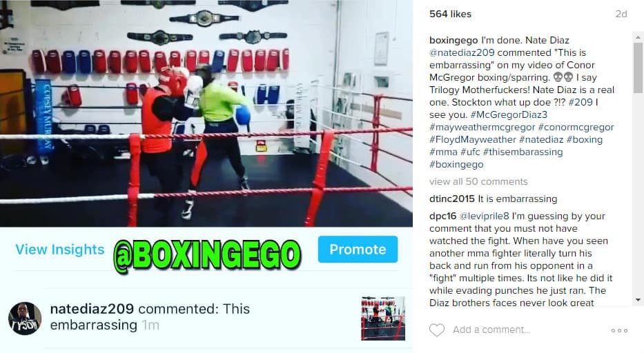The width and height of the screenshot is (644, 353).
Task: Play the sparring video in the post
Action: click(x=206, y=113)
